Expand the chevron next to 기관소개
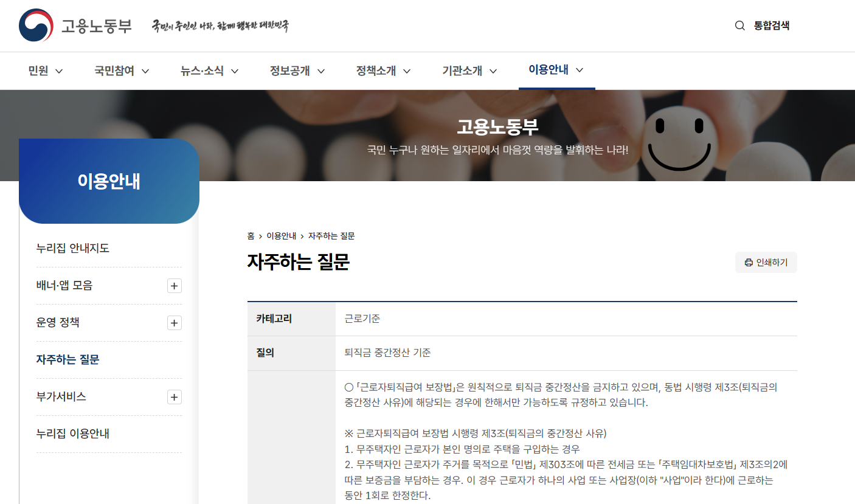The height and width of the screenshot is (504, 855). click(x=493, y=71)
